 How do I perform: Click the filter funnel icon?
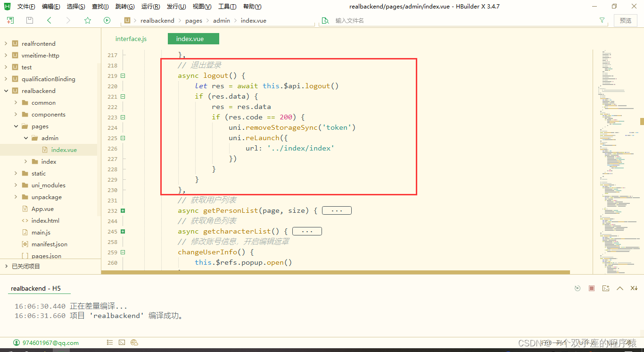(x=602, y=20)
